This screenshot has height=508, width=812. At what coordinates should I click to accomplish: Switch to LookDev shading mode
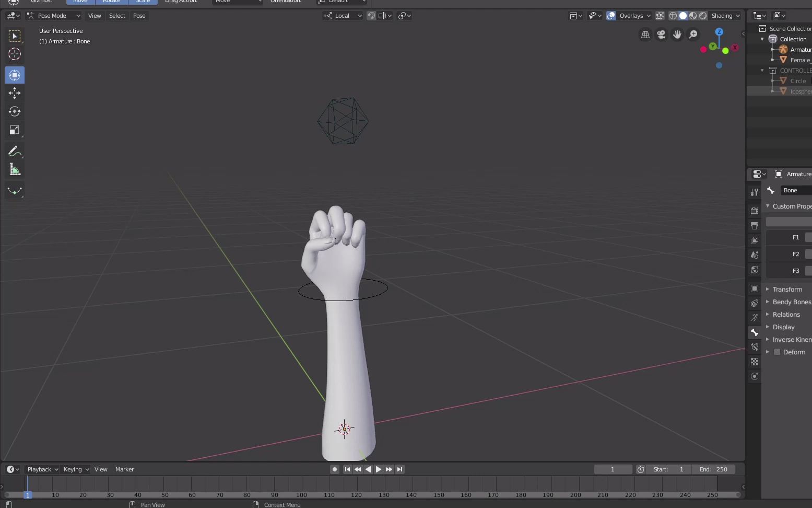tap(693, 16)
